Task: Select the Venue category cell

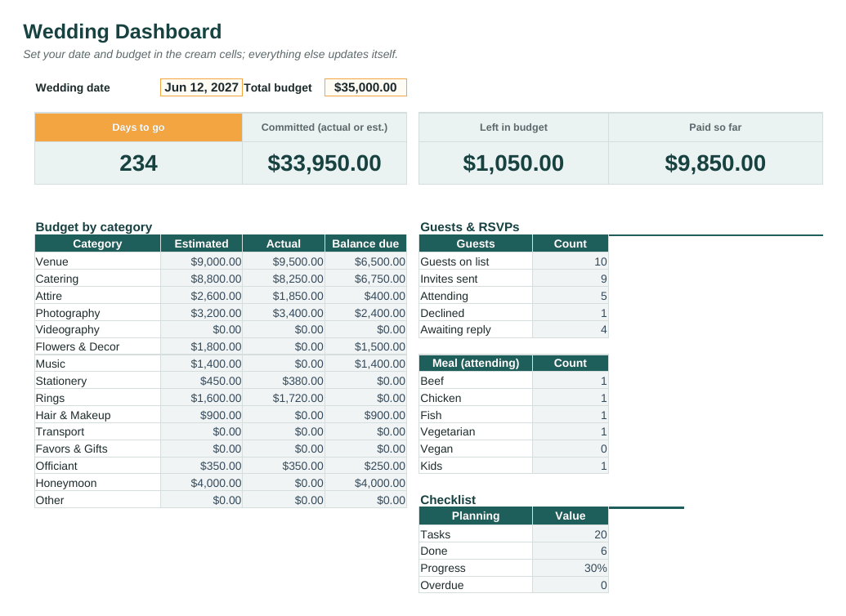Action: (97, 261)
